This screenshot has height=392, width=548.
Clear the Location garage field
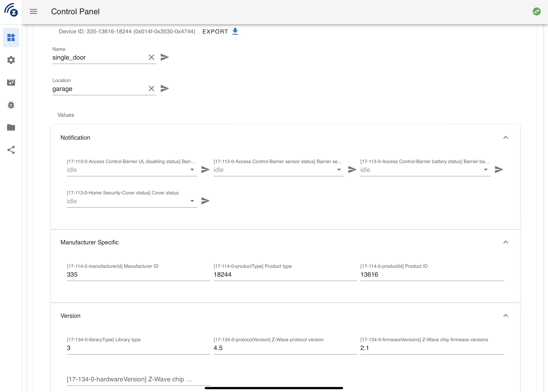[151, 89]
